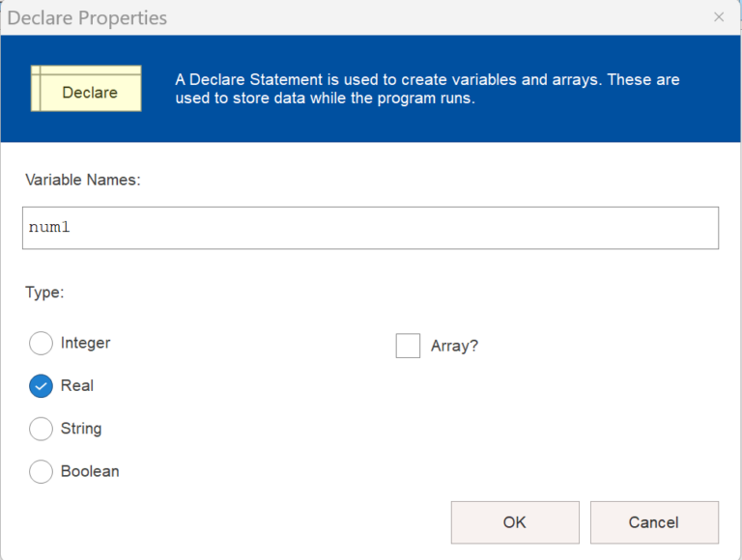The width and height of the screenshot is (742, 560).
Task: Click the "Real" type label text
Action: (77, 385)
